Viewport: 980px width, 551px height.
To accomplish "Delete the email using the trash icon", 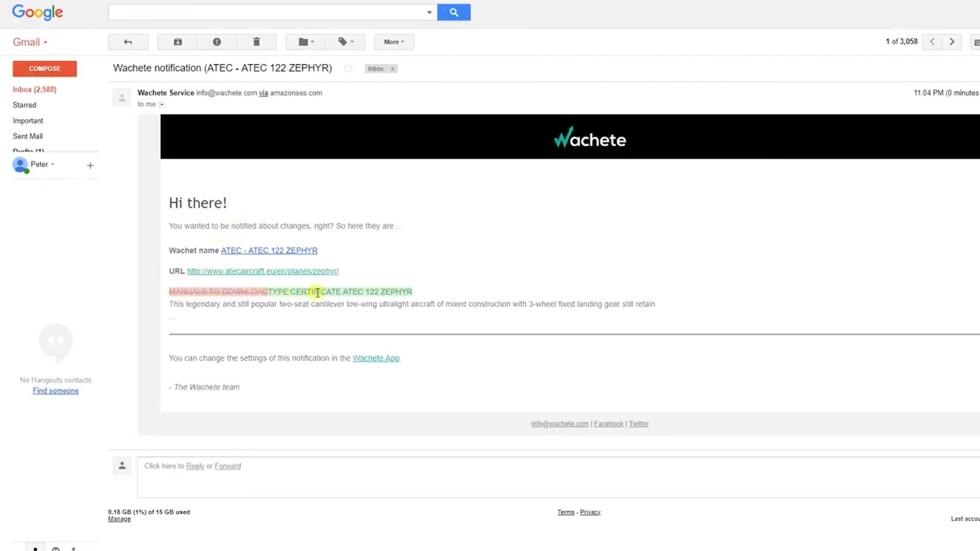I will point(257,42).
